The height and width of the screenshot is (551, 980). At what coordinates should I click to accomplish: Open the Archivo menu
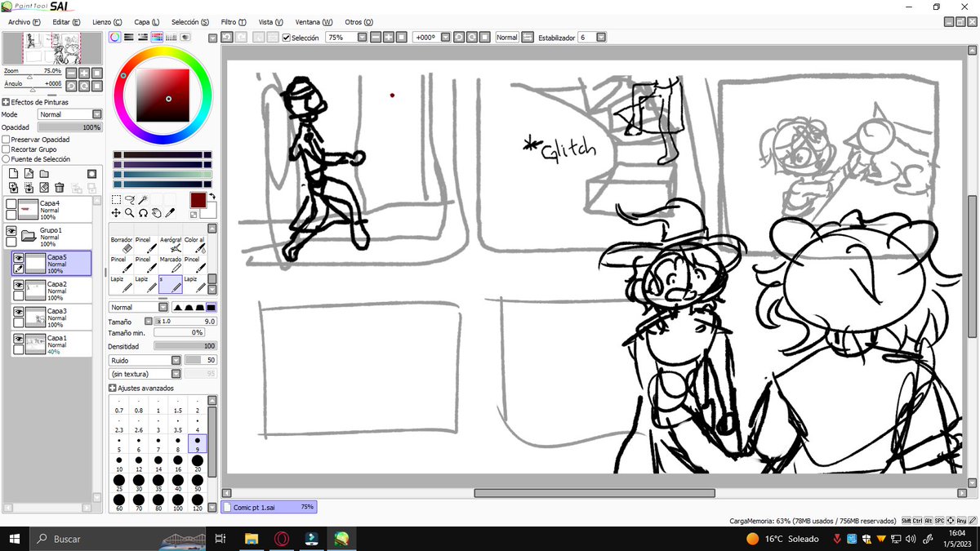tap(24, 22)
